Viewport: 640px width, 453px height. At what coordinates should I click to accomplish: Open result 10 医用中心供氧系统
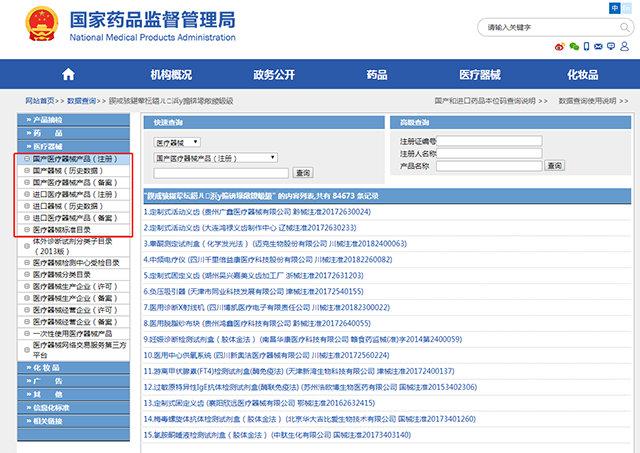[x=266, y=355]
